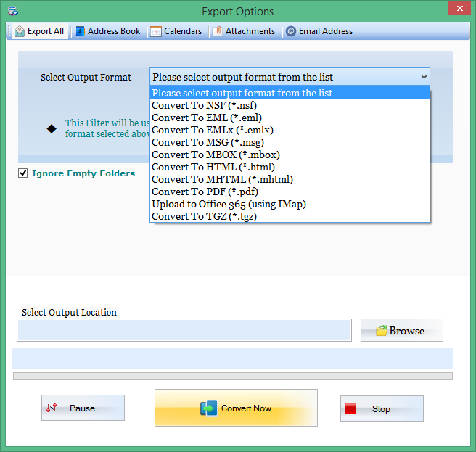Click the Browse button
This screenshot has width=476, height=452.
pyautogui.click(x=402, y=330)
